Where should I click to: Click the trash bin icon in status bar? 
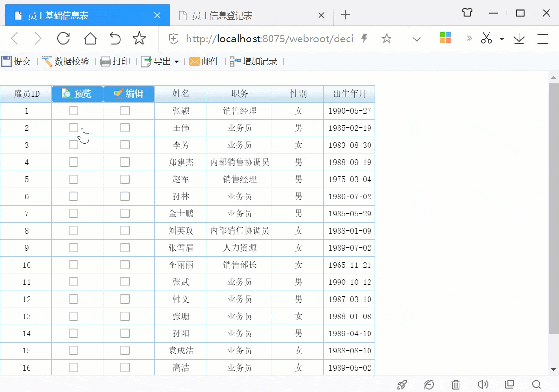point(456,384)
